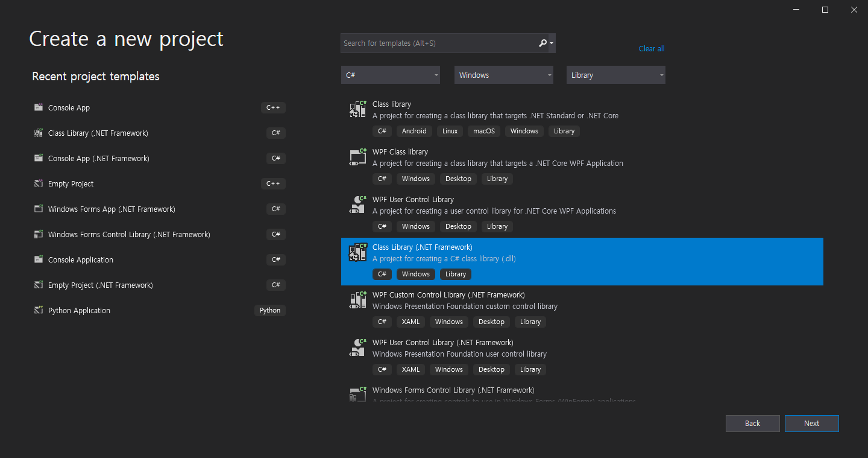
Task: Select Windows Forms Control Library result title
Action: [453, 390]
